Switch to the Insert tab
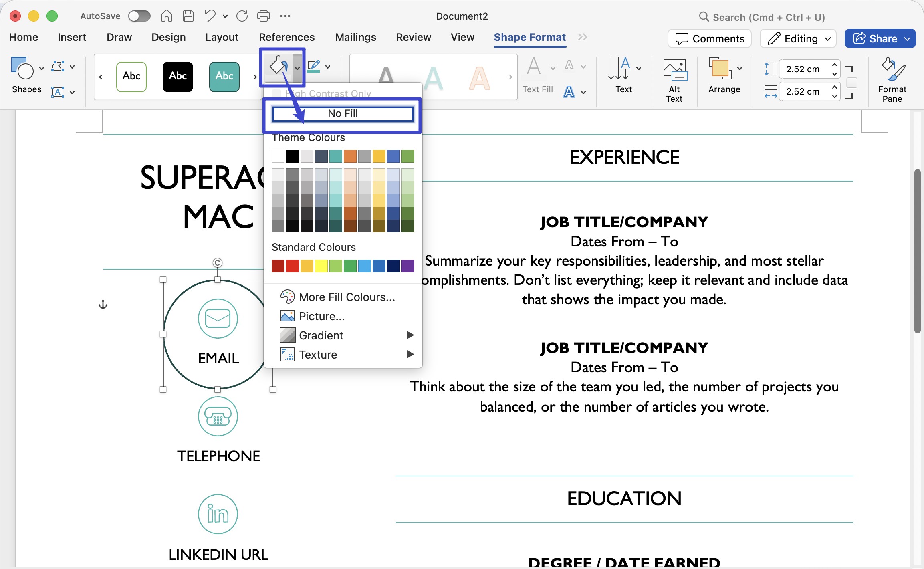This screenshot has width=924, height=569. 72,37
